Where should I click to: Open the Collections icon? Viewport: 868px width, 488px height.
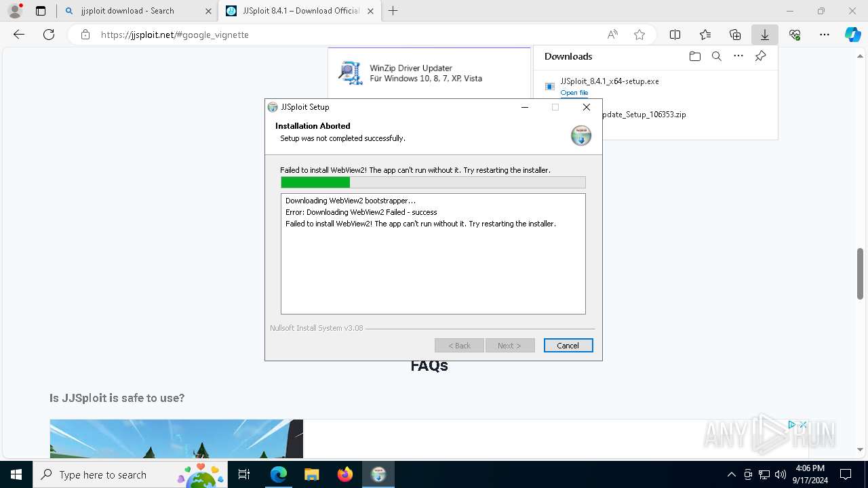pyautogui.click(x=735, y=35)
